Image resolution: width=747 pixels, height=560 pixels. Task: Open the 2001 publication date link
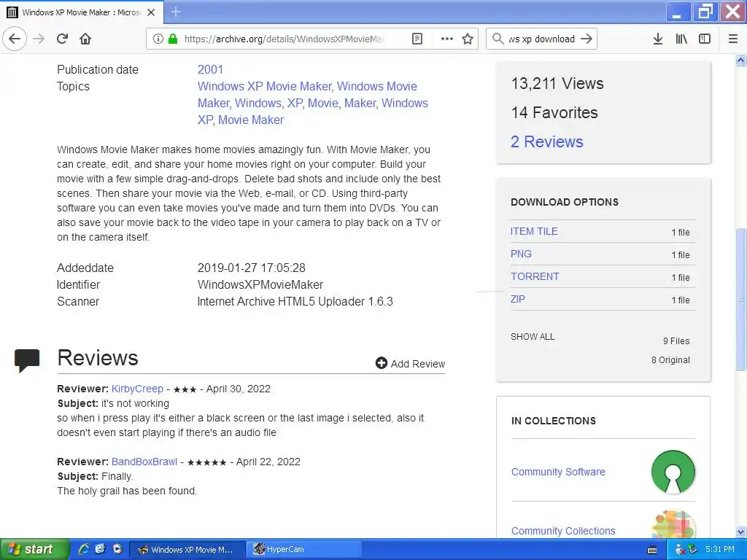(210, 69)
